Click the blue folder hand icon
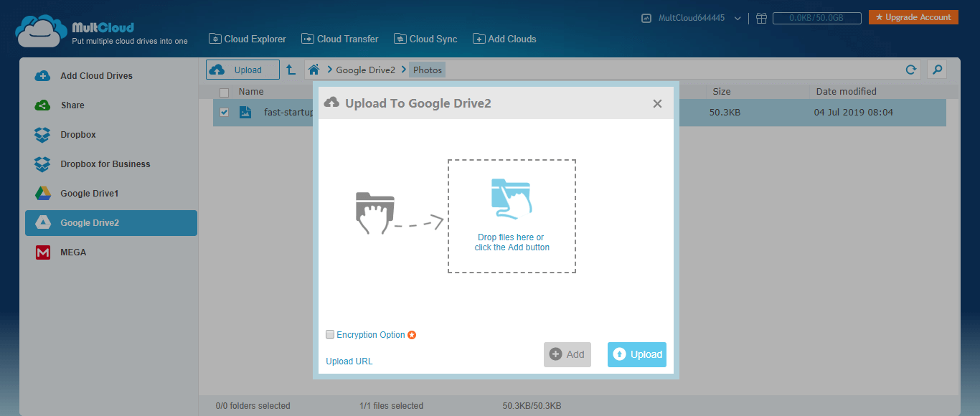The height and width of the screenshot is (416, 980). (x=512, y=199)
